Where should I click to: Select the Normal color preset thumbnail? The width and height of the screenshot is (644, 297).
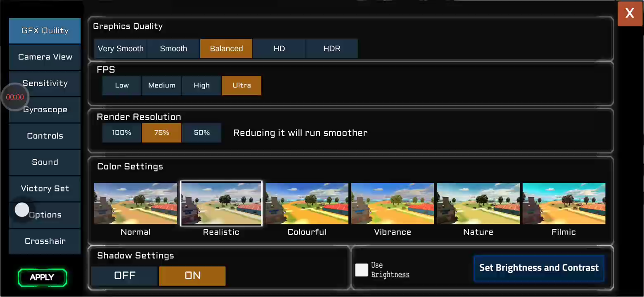(x=135, y=204)
